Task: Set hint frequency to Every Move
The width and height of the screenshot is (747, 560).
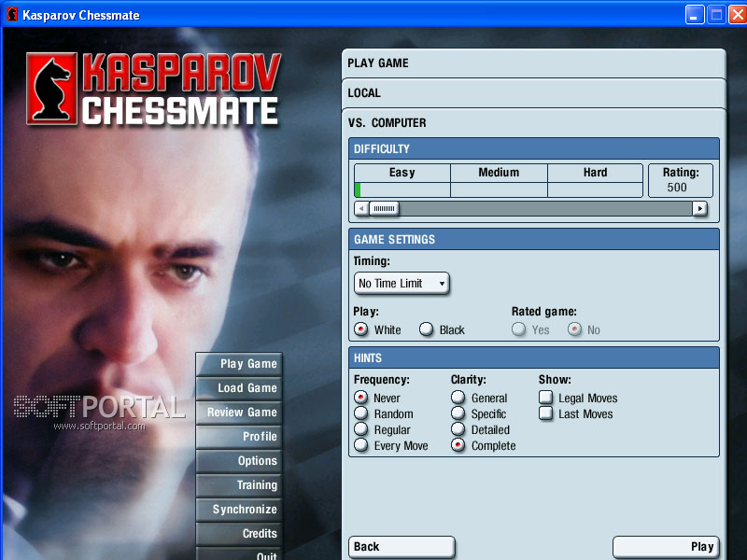Action: pyautogui.click(x=361, y=445)
